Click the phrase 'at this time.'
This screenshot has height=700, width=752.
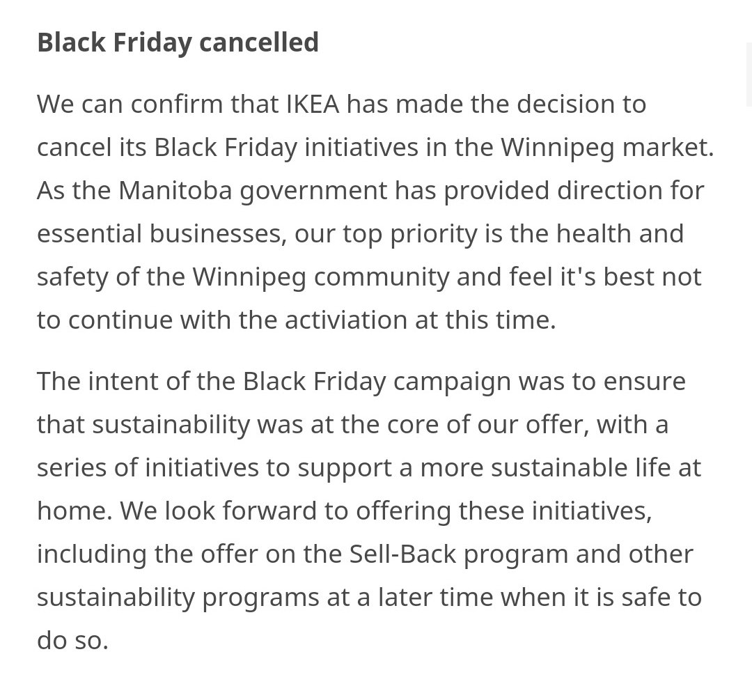point(485,320)
